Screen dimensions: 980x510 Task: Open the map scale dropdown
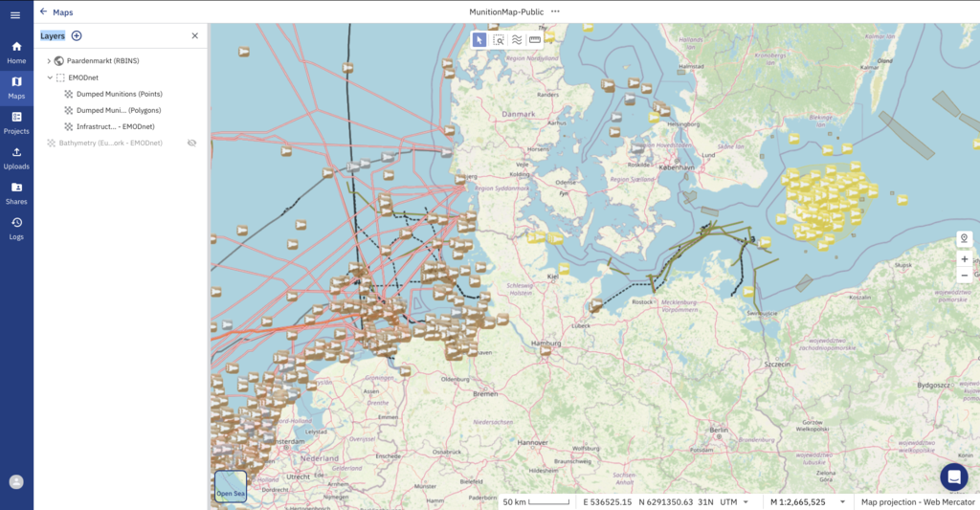842,501
